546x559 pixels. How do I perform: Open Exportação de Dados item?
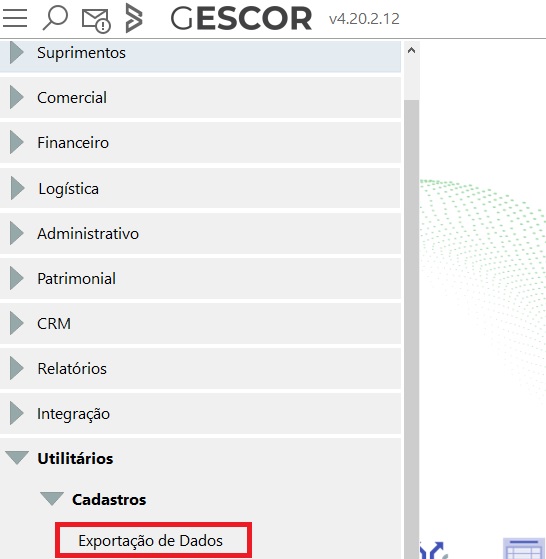[153, 540]
